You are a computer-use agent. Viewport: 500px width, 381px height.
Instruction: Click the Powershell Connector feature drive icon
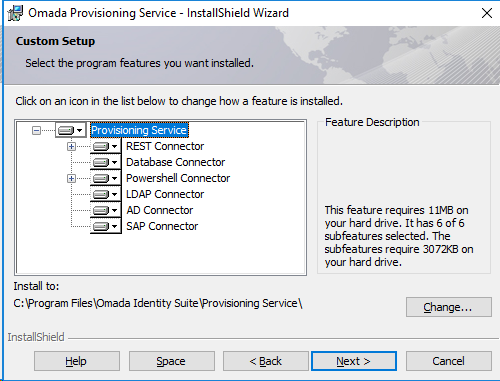point(105,178)
